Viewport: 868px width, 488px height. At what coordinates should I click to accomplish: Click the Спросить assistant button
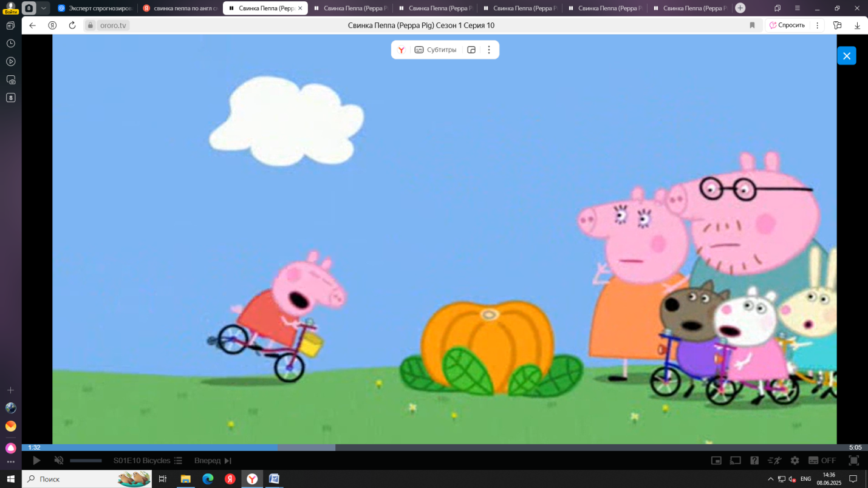(x=787, y=25)
